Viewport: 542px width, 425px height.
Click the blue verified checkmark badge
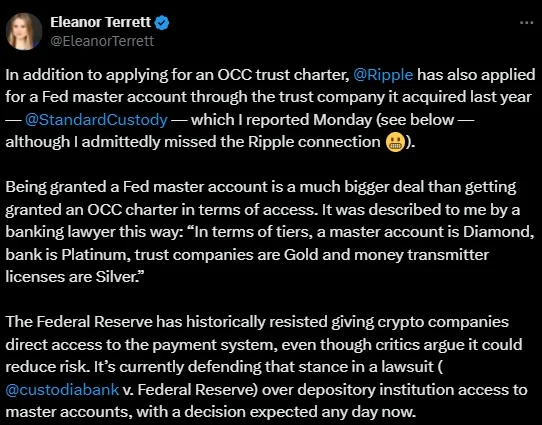[x=162, y=23]
